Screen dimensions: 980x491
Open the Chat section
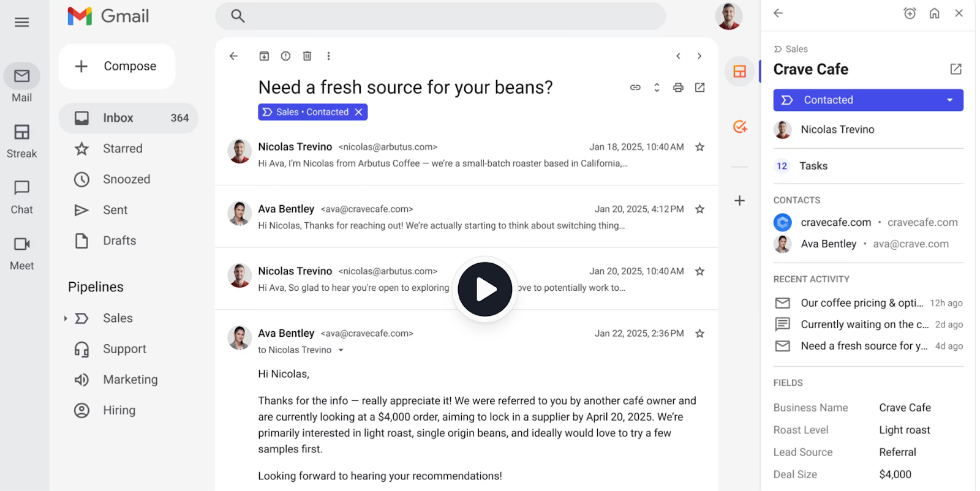coord(22,197)
